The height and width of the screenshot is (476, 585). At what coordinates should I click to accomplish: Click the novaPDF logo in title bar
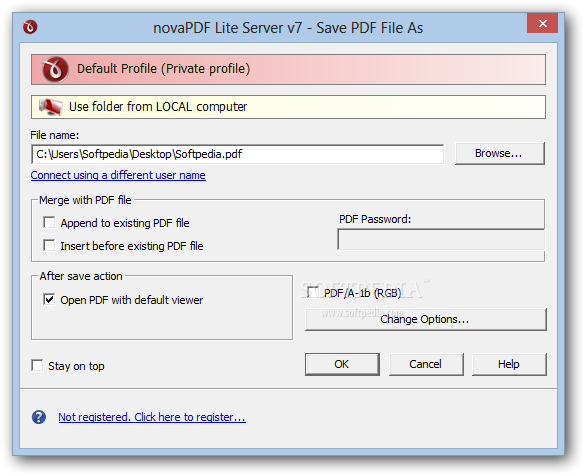pyautogui.click(x=30, y=27)
